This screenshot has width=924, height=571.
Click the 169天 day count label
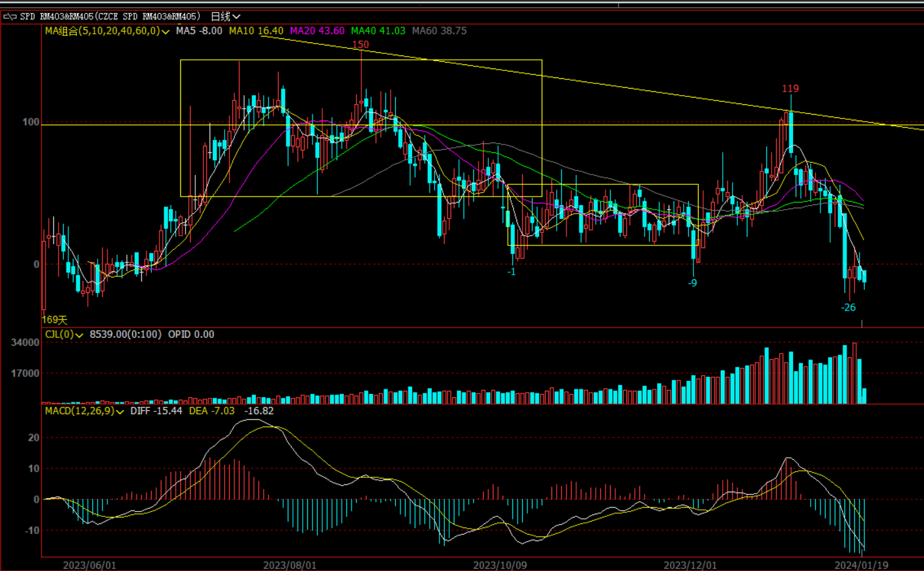[55, 320]
